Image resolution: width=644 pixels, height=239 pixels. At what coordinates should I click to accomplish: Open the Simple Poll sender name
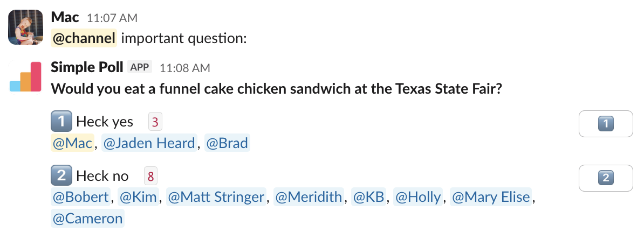87,67
